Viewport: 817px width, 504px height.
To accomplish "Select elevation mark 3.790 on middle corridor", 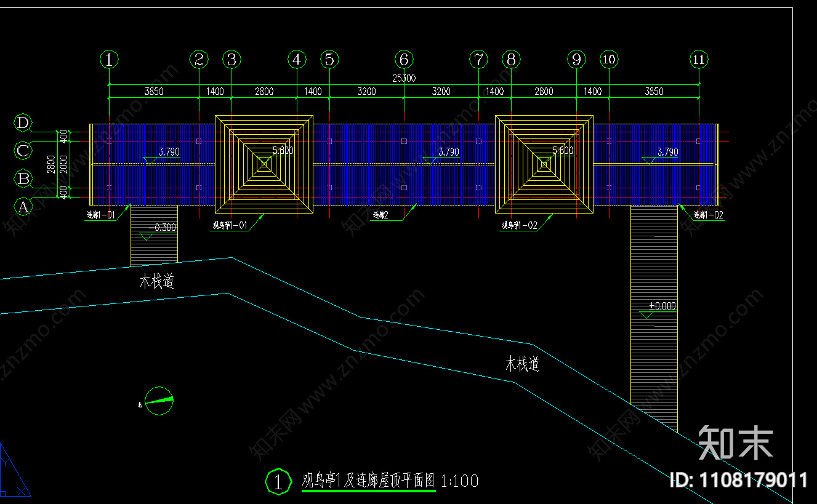I will [x=448, y=151].
